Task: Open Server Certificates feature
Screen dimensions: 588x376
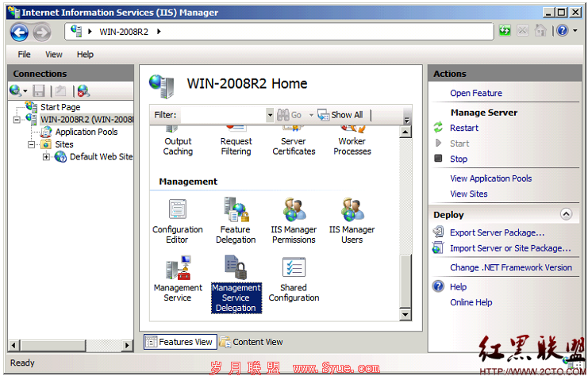Action: 294,142
